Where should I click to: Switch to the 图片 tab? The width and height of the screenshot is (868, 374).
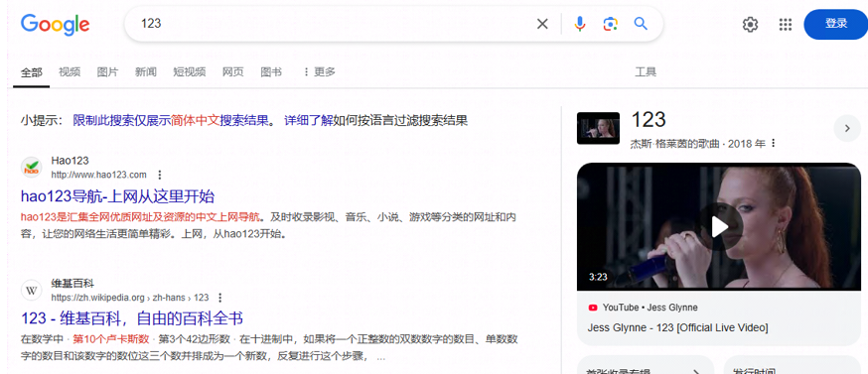pyautogui.click(x=107, y=71)
